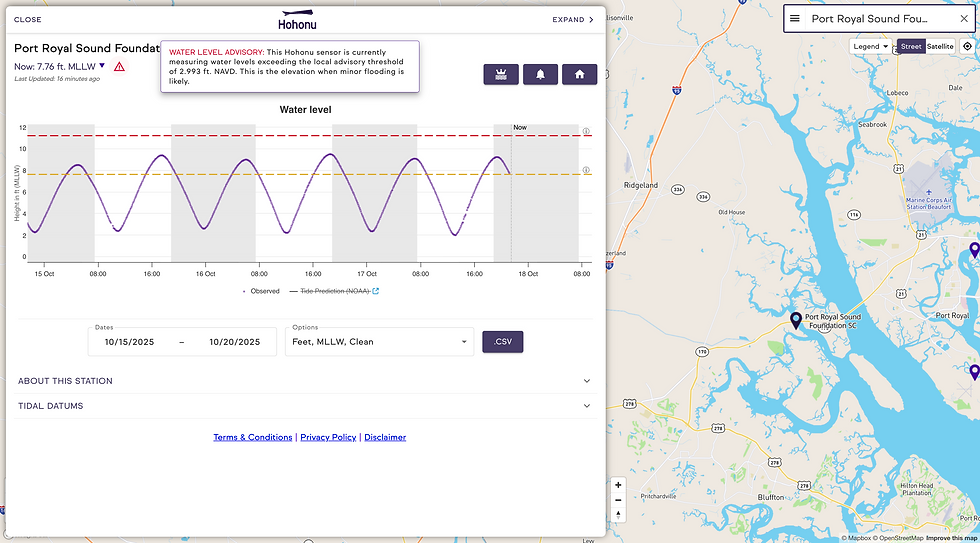Switch map to Satellite view
This screenshot has height=543, width=980.
[x=940, y=46]
